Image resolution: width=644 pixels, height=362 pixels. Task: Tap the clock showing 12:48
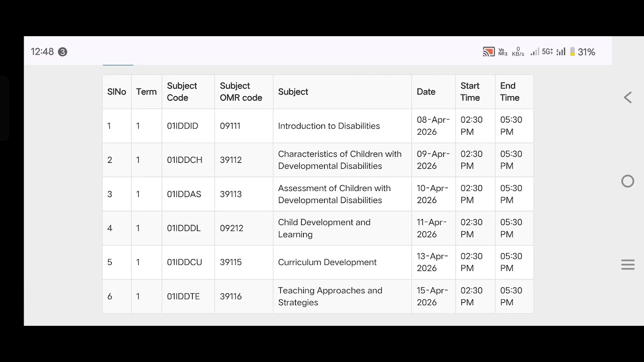pyautogui.click(x=42, y=52)
